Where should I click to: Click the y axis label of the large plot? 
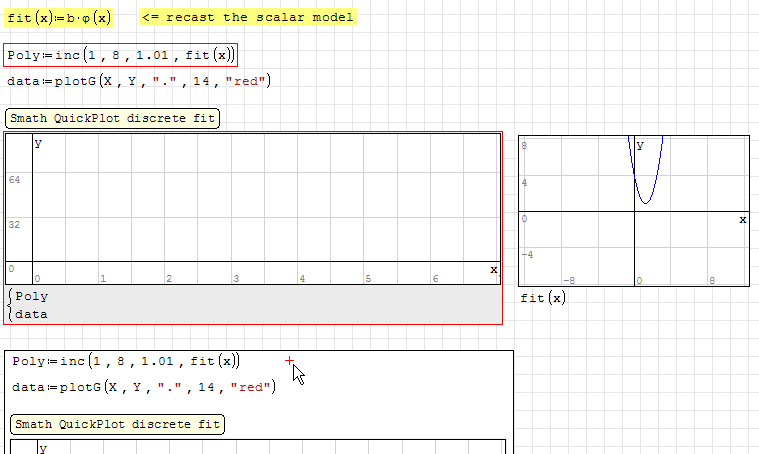pos(38,144)
